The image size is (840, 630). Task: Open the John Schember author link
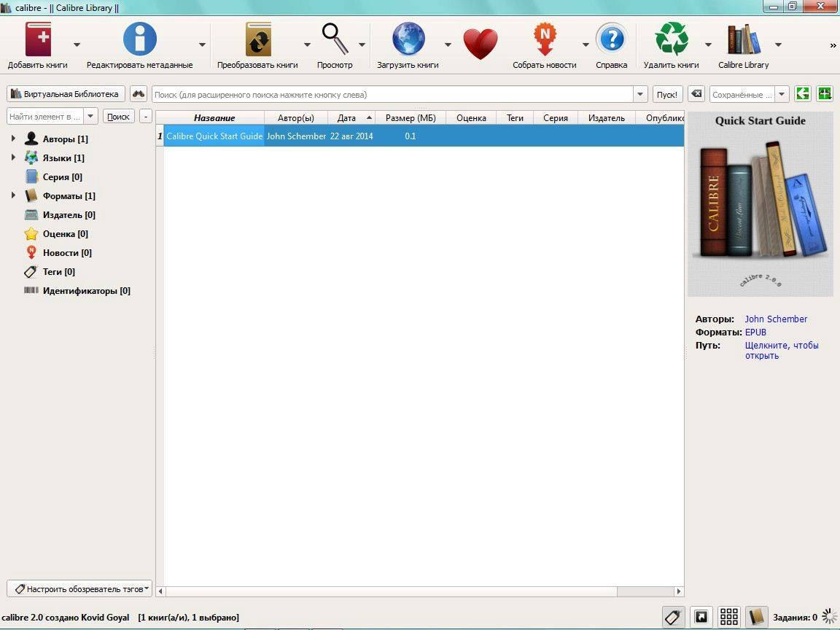(776, 319)
